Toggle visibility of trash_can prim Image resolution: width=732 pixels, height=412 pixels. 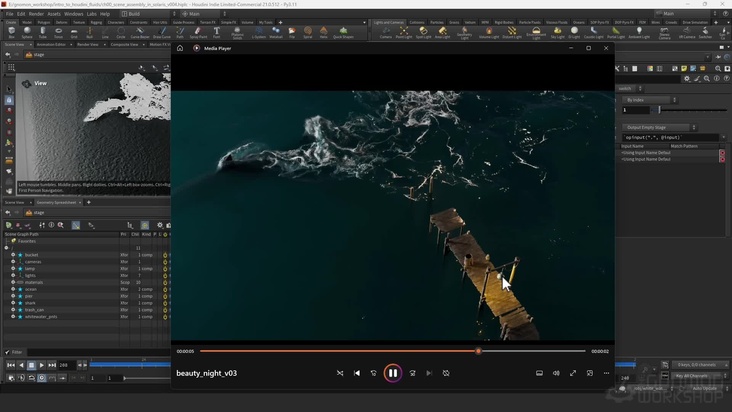click(13, 309)
